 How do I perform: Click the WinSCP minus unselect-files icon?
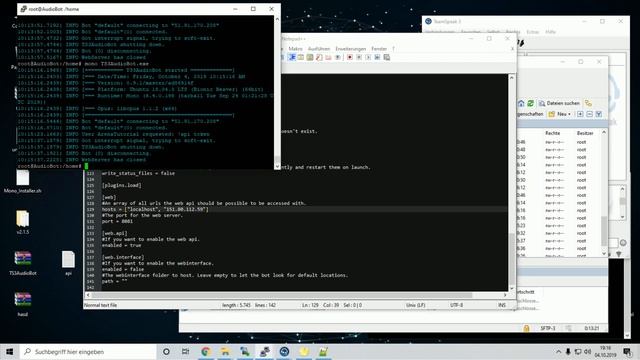click(x=589, y=114)
